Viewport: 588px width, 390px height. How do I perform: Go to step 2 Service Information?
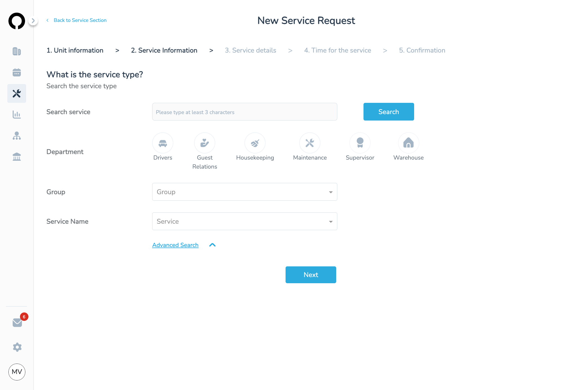point(164,50)
